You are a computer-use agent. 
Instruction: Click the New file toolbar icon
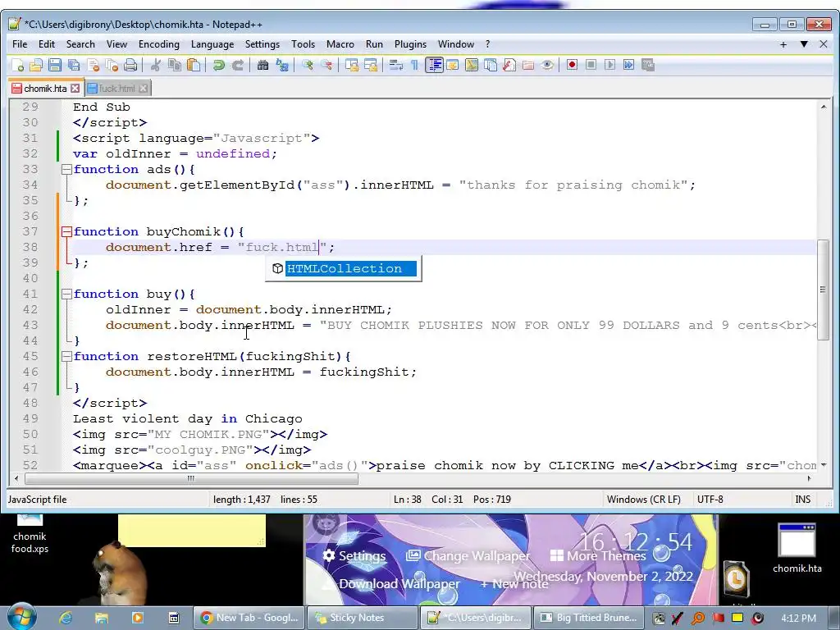18,65
